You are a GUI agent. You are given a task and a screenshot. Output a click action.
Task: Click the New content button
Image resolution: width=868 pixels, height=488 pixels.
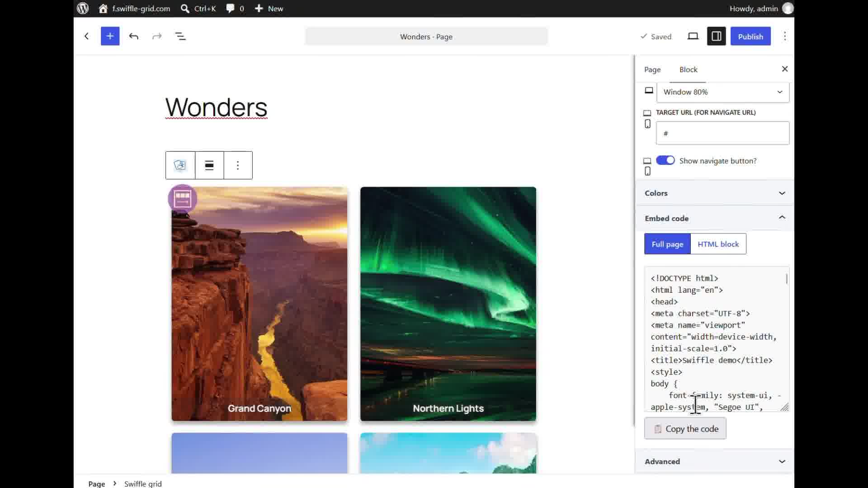tap(269, 9)
